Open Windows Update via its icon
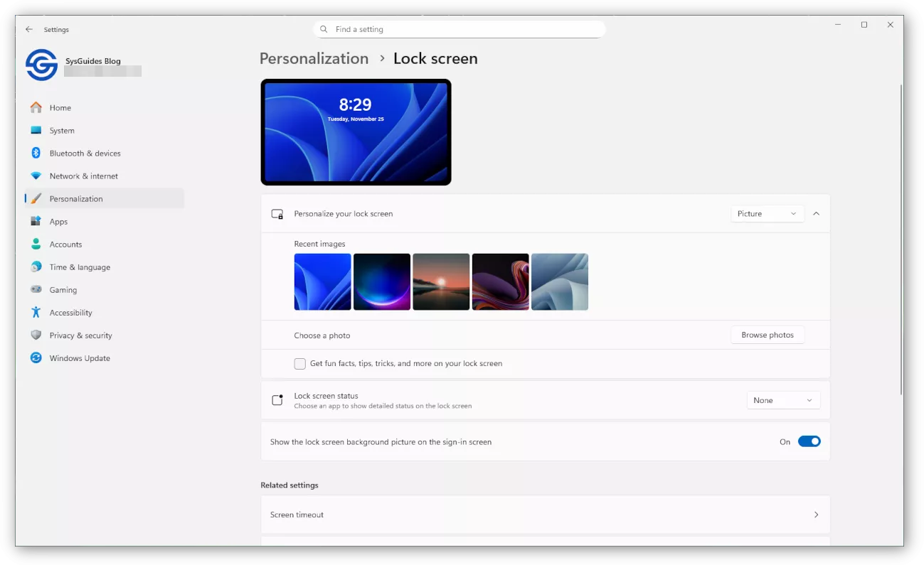This screenshot has width=924, height=565. coord(36,357)
